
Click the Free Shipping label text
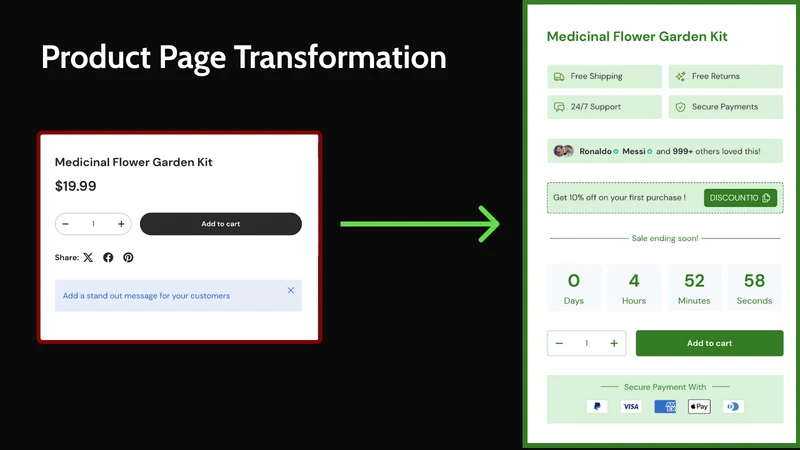pyautogui.click(x=596, y=76)
